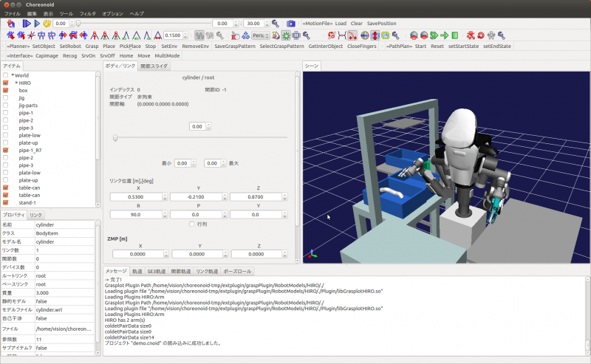The image size is (591, 364).
Task: Click the X link position field
Action: [x=138, y=196]
